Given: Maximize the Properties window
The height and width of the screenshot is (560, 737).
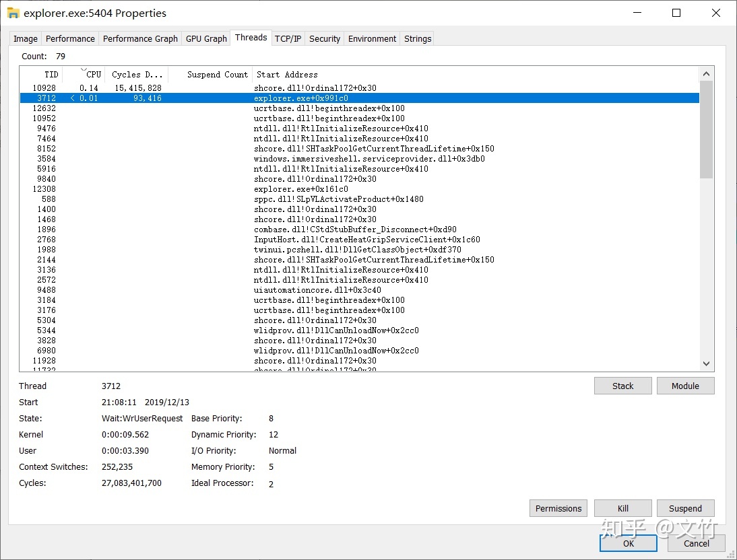Looking at the screenshot, I should (x=676, y=13).
